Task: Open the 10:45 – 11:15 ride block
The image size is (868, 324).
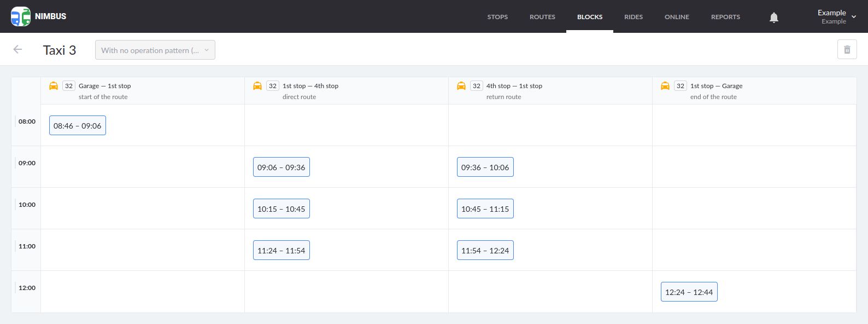Action: pos(485,209)
